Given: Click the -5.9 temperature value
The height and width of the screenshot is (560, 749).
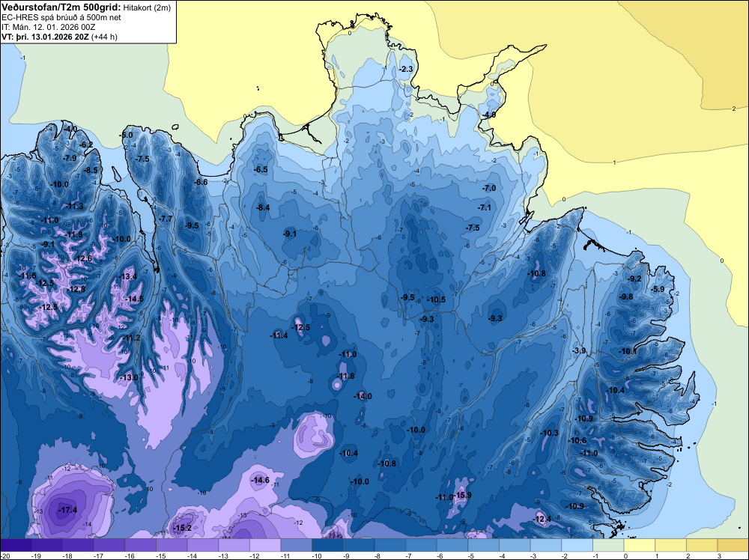Looking at the screenshot, I should tap(658, 289).
